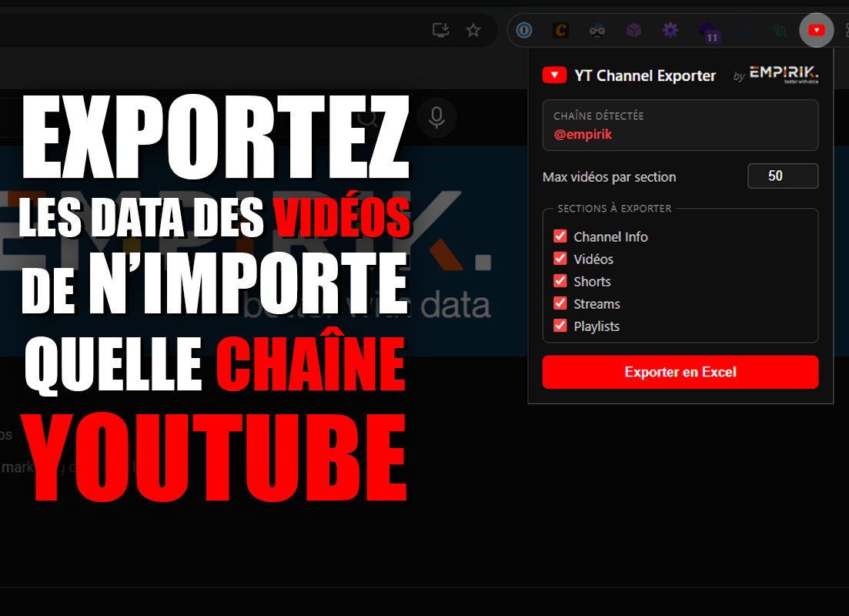The height and width of the screenshot is (616, 849).
Task: Deselect the Playlists checkbox
Action: click(560, 326)
